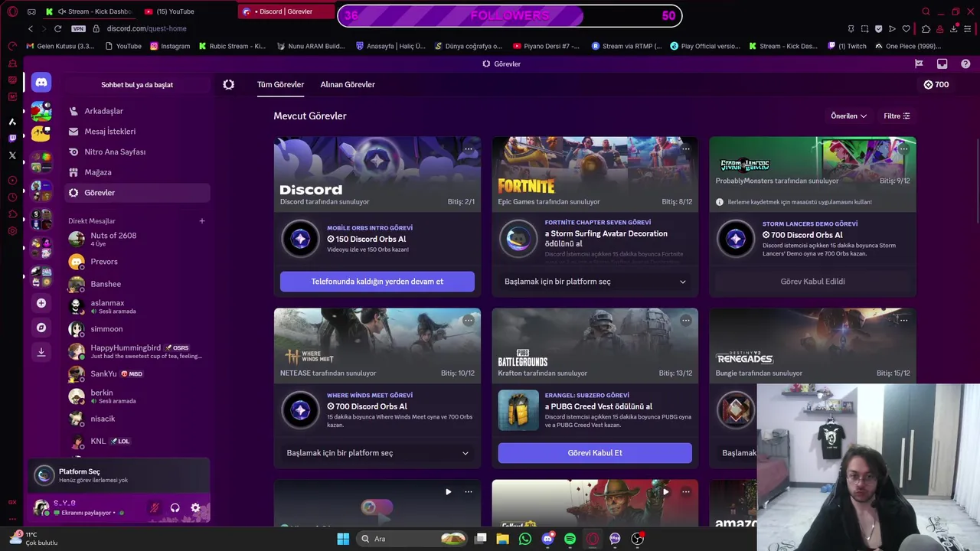Click the flag icon in Discord top bar

tap(919, 64)
